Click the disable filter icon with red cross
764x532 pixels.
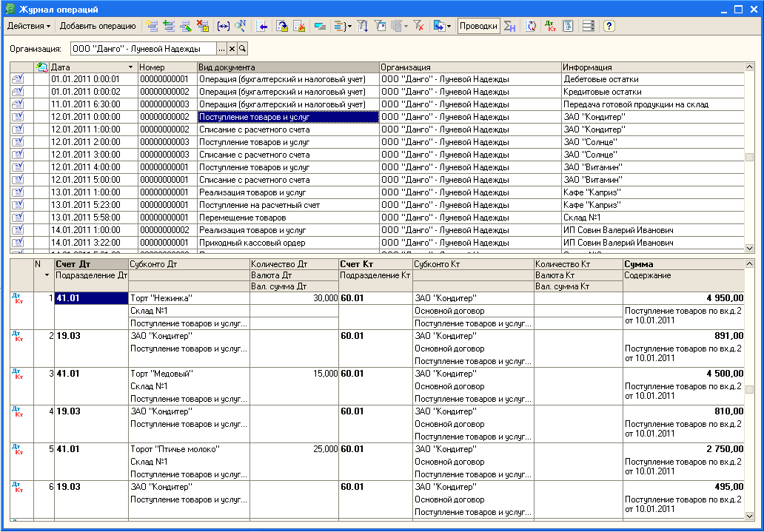[x=419, y=26]
